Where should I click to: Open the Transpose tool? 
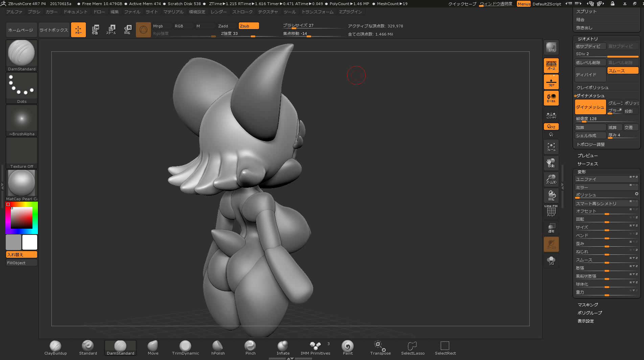(x=380, y=347)
